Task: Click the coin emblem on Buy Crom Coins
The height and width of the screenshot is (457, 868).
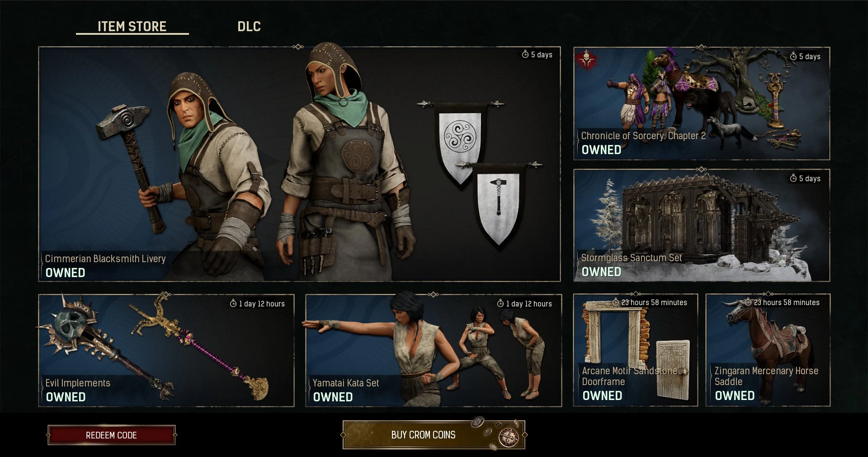Action: [508, 437]
